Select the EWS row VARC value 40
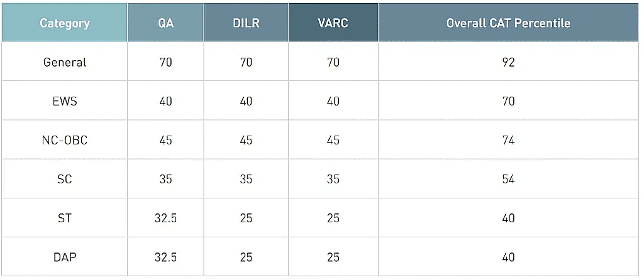This screenshot has width=644, height=280. [333, 101]
